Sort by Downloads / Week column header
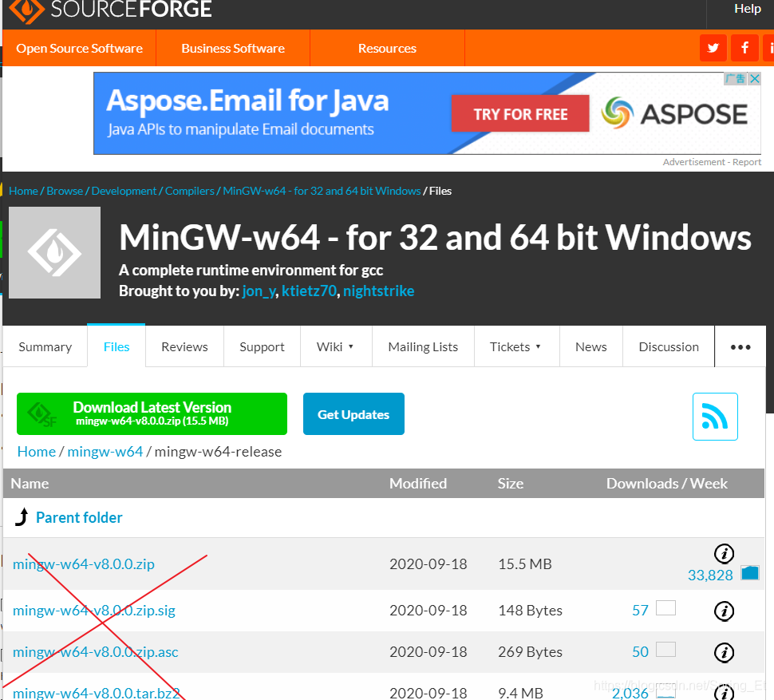Image resolution: width=774 pixels, height=700 pixels. 667,483
